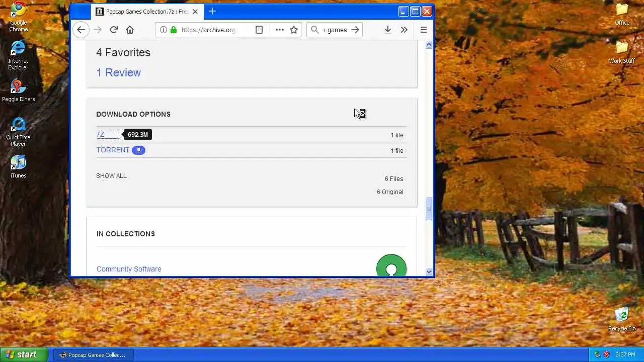Screen dimensions: 644x362
Task: Click the torrent download badge icon
Action: click(x=138, y=150)
